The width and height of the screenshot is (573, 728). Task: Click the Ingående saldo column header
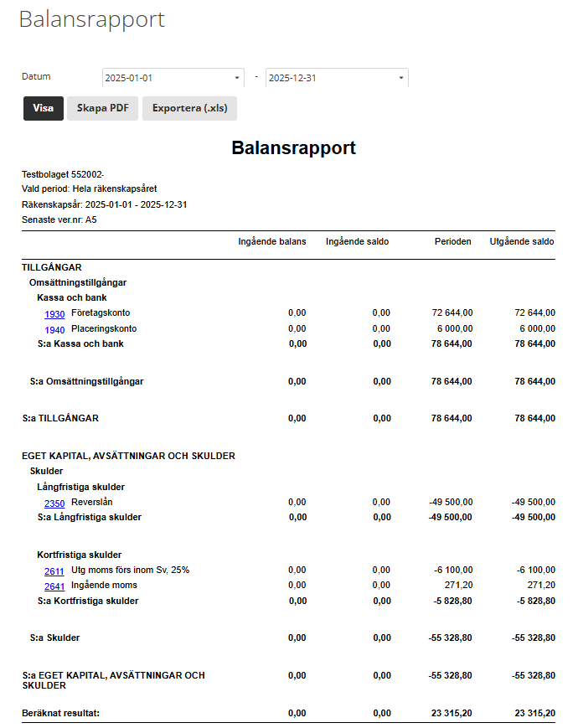pos(357,241)
